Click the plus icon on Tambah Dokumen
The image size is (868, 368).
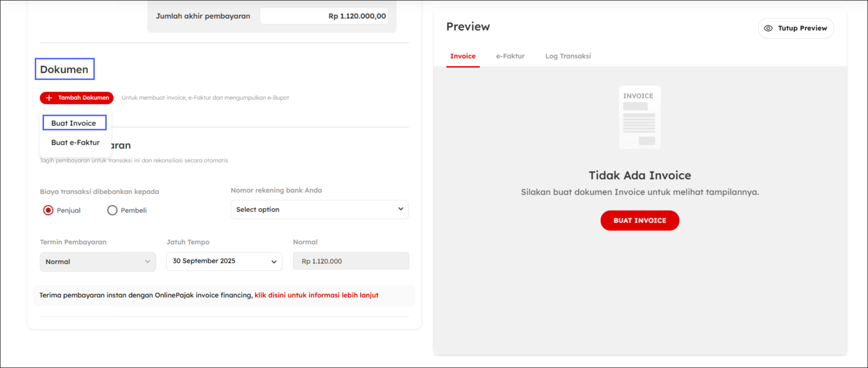49,98
